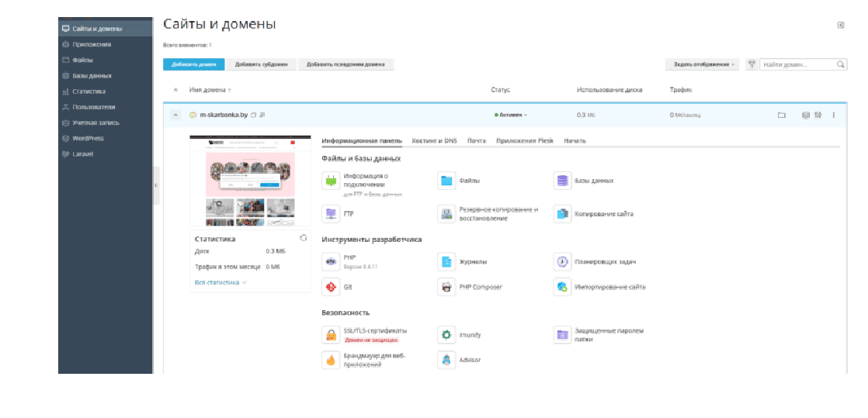Screen dimensions: 868x418
Task: Open the domain folder icon in the row
Action: tap(782, 115)
